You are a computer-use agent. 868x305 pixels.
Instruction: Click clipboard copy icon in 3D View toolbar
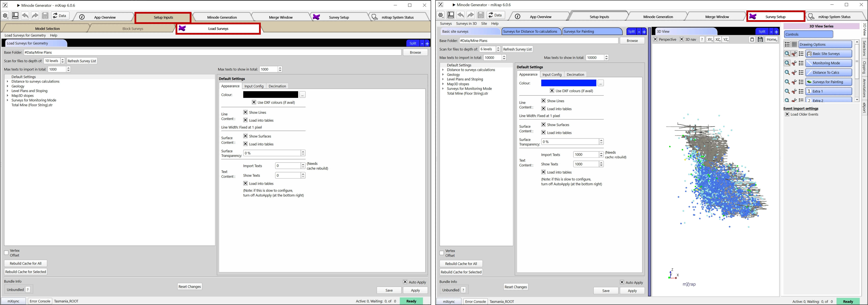[x=752, y=40]
